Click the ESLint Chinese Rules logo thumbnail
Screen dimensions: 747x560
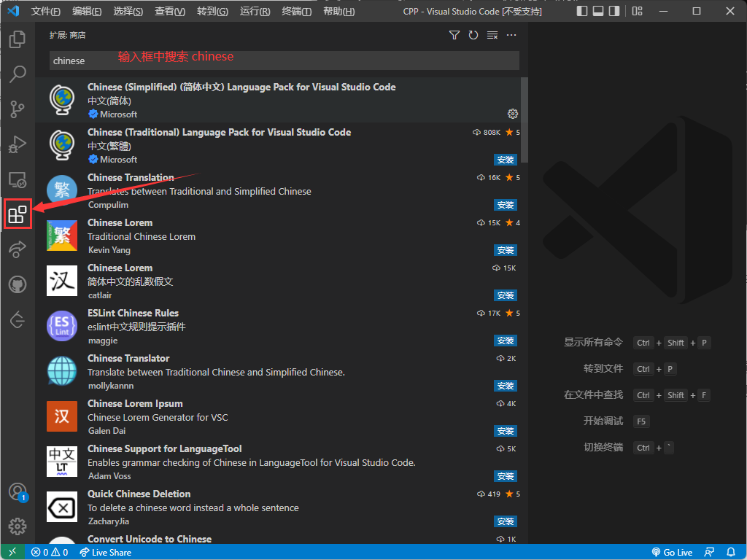tap(62, 326)
